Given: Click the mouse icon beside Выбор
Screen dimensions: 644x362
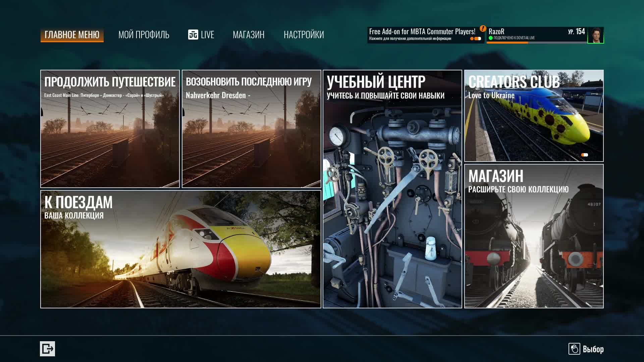Looking at the screenshot, I should (574, 349).
